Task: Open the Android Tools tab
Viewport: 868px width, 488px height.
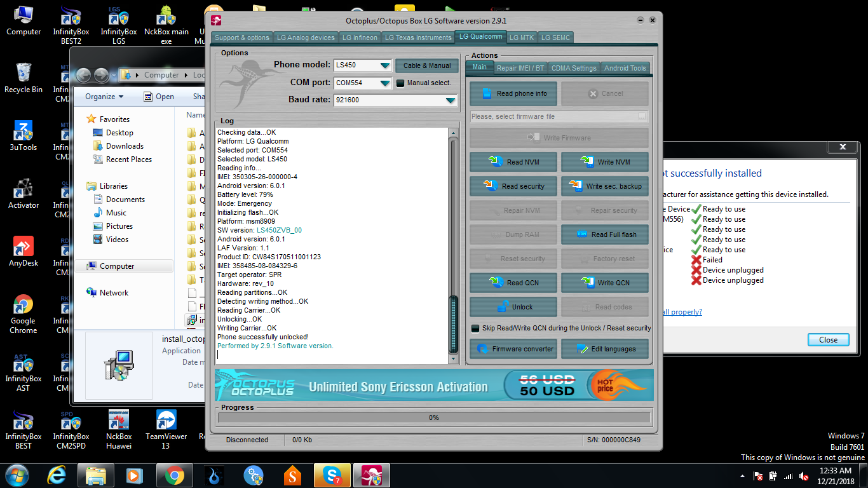Action: pyautogui.click(x=625, y=68)
